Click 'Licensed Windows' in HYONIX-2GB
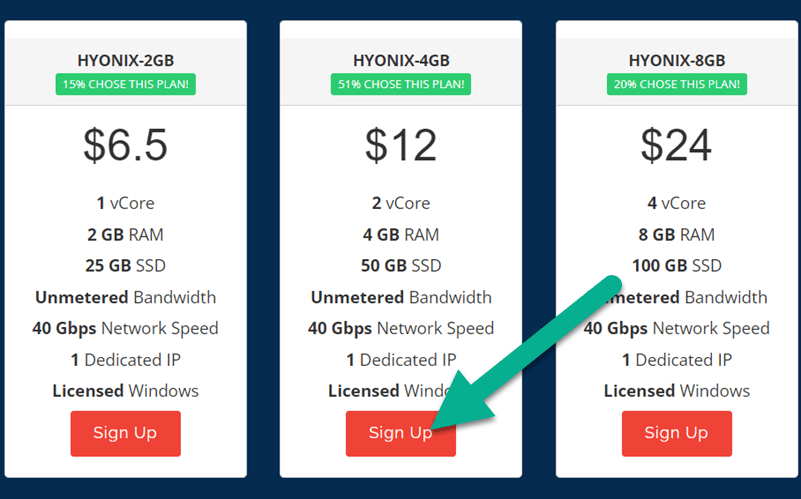 [x=125, y=391]
